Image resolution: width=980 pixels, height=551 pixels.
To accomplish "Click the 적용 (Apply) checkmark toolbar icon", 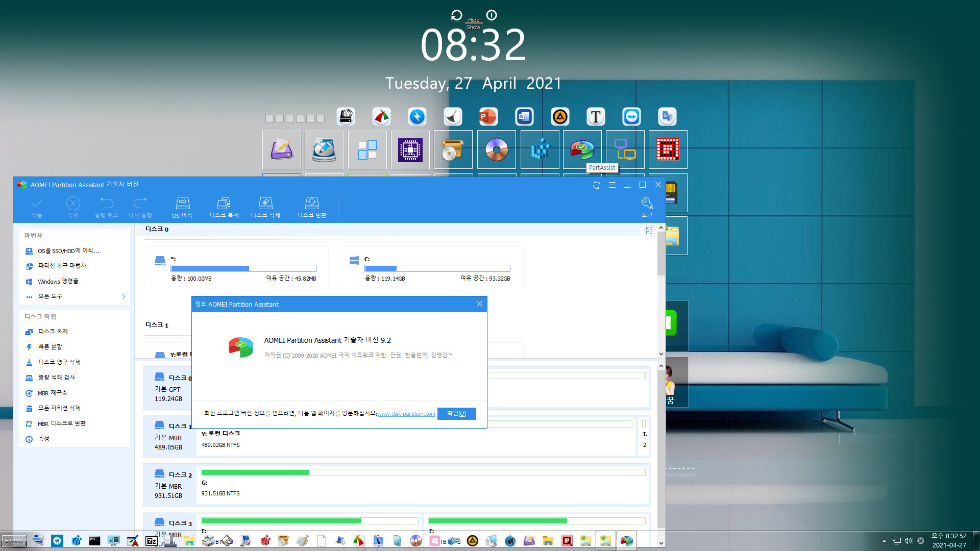I will pos(37,207).
